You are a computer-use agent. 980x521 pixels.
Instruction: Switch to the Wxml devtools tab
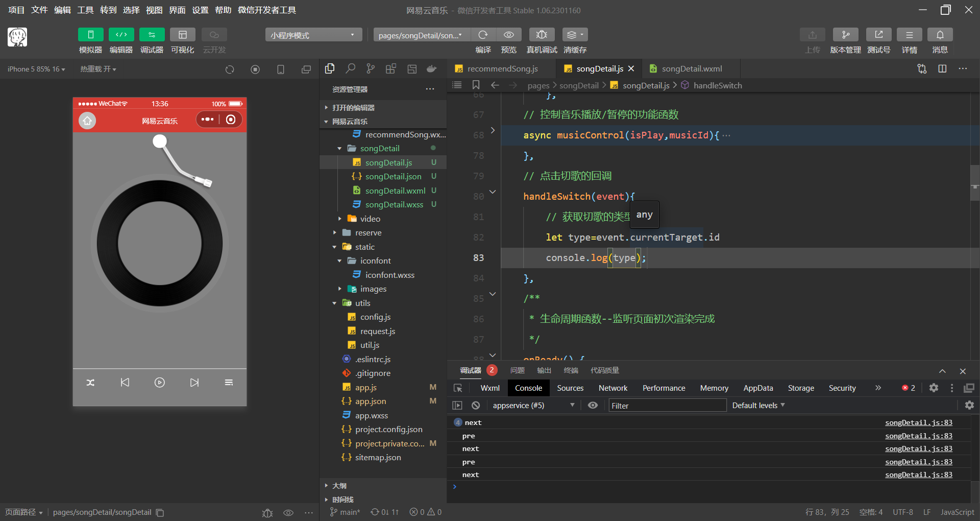[490, 388]
